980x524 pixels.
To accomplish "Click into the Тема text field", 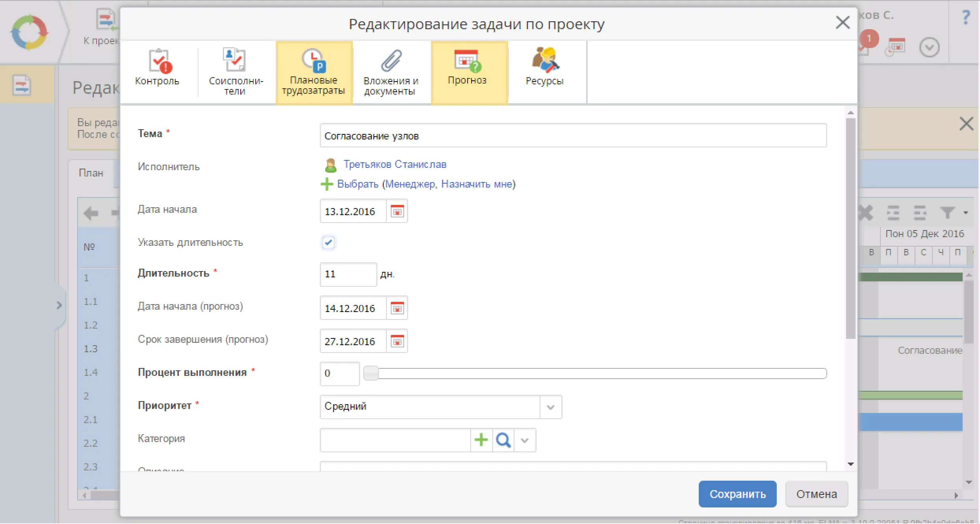I will 573,136.
